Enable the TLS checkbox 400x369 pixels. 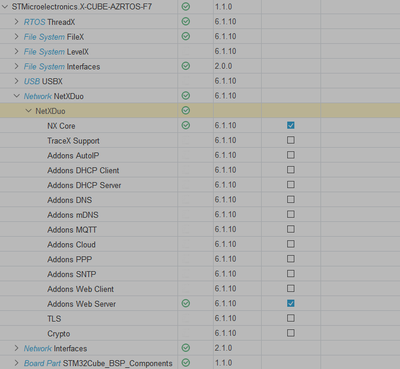[x=291, y=318]
